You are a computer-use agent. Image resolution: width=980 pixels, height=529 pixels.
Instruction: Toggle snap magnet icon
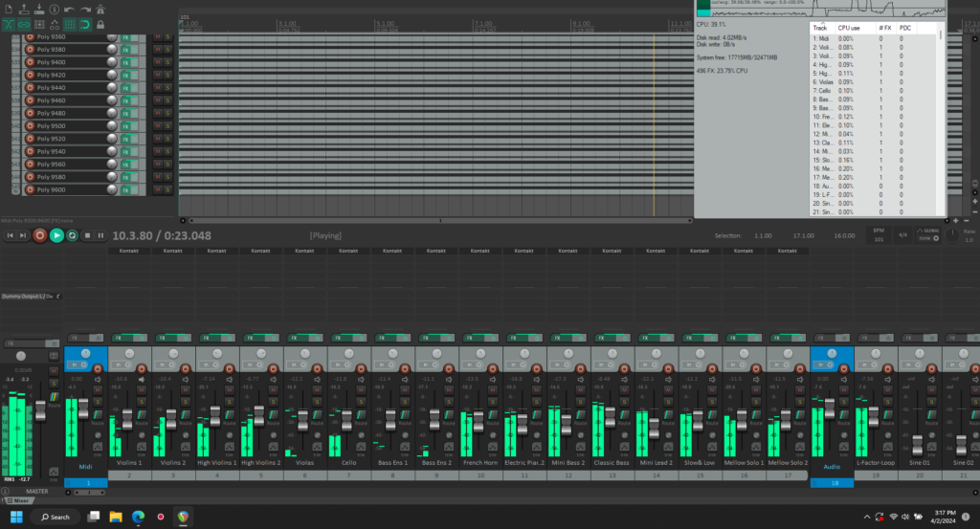[85, 24]
